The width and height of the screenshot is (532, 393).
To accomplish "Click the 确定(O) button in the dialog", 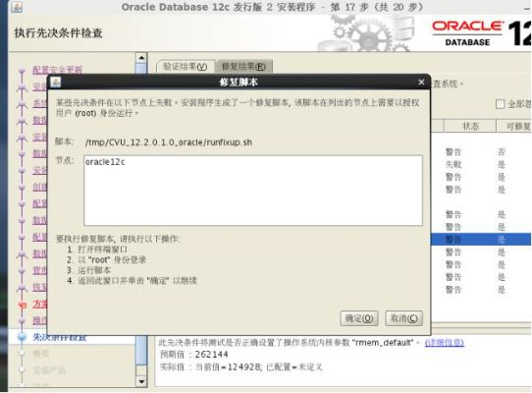I will 359,318.
